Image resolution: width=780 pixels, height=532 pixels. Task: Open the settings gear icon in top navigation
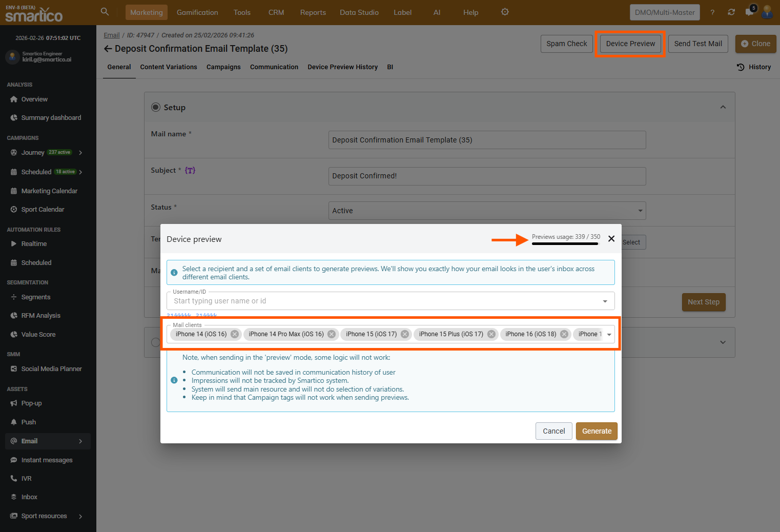(x=505, y=12)
